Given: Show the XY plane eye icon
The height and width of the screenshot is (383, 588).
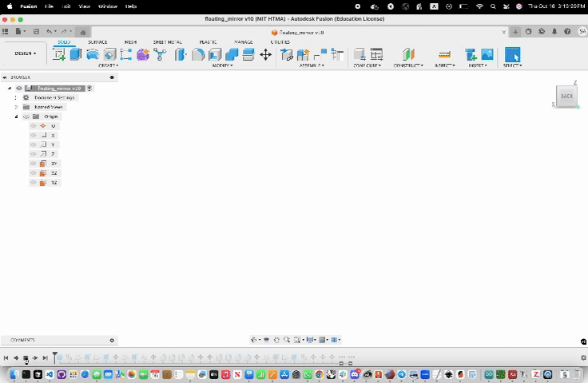Looking at the screenshot, I should (x=34, y=164).
